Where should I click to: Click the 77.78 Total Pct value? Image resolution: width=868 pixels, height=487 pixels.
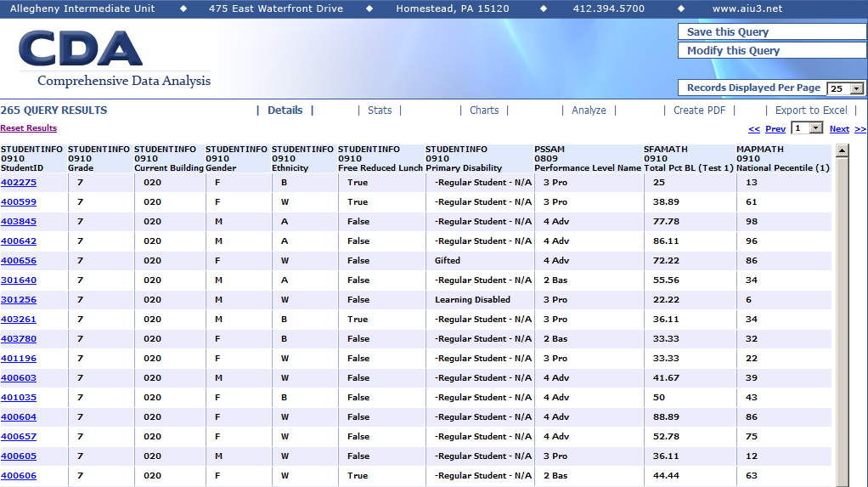[x=666, y=222]
